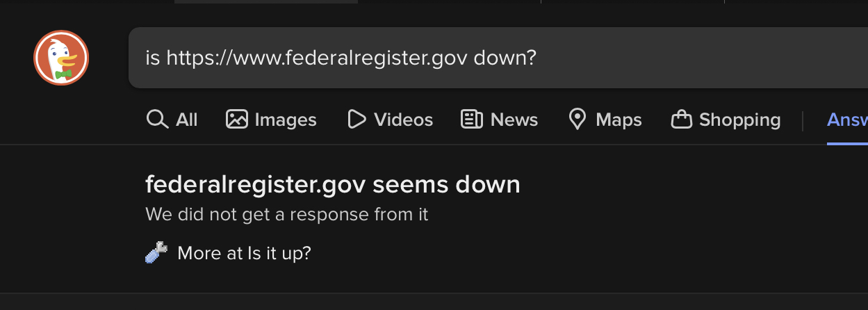
Task: Click the picture icon beside Images
Action: pyautogui.click(x=237, y=120)
